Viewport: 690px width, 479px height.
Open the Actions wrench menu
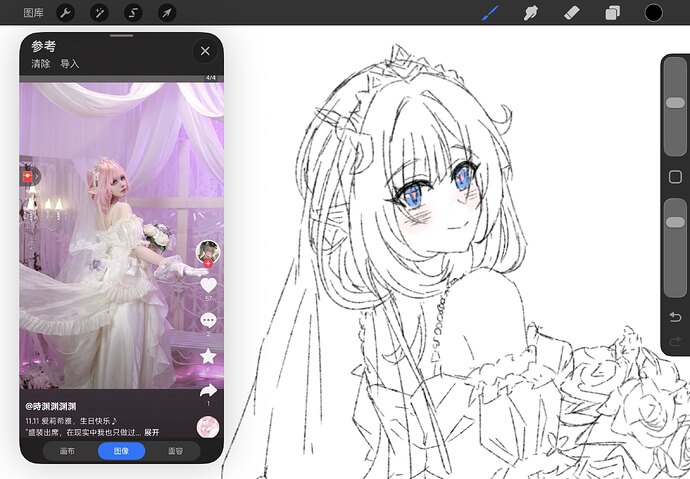66,13
